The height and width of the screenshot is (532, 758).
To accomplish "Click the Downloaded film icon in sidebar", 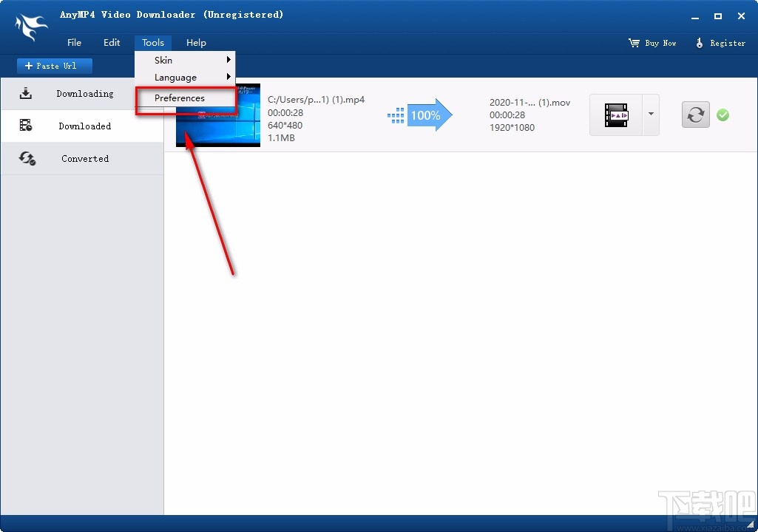I will click(x=26, y=126).
